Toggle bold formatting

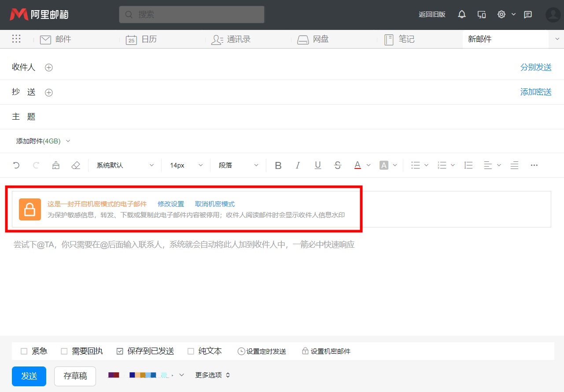(x=278, y=165)
